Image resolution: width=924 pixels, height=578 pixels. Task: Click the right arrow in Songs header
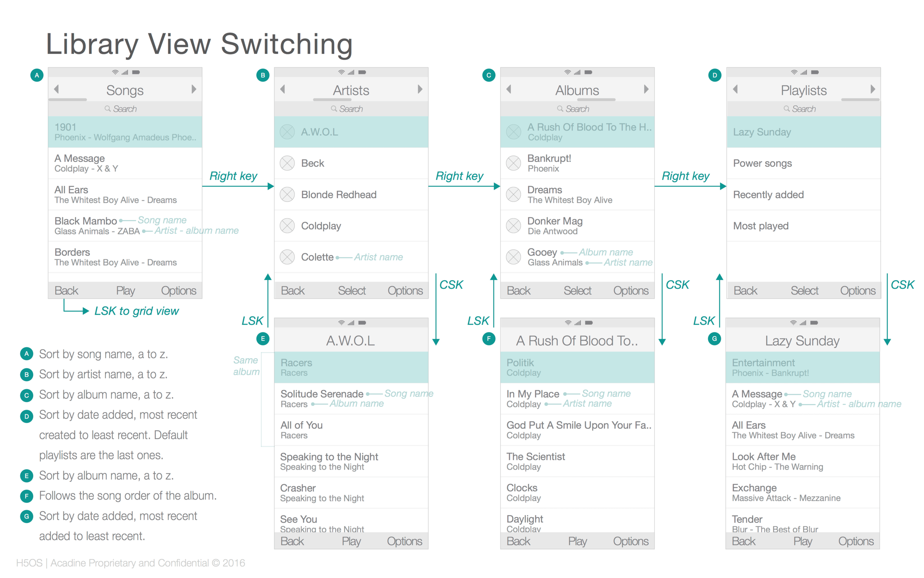point(194,89)
